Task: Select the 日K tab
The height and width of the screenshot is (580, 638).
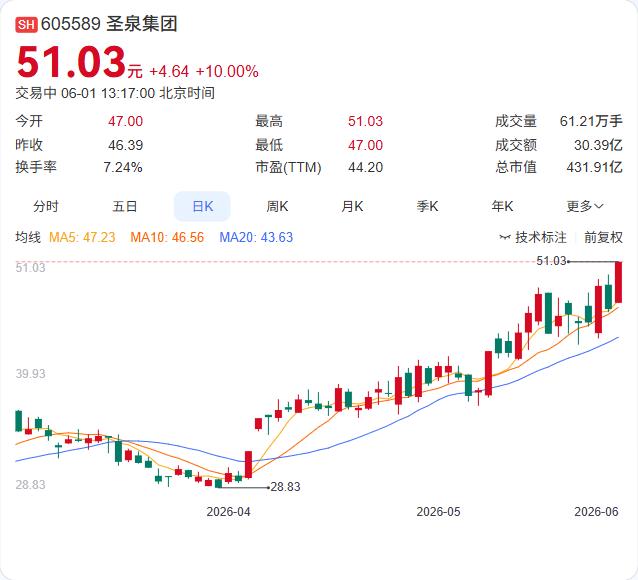Action: (202, 206)
